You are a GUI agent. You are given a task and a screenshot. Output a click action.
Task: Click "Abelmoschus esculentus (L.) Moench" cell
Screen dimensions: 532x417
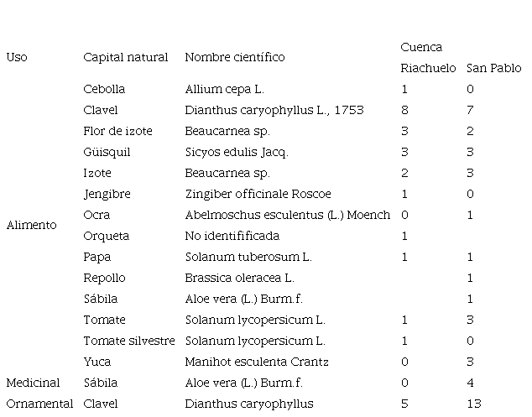(287, 215)
